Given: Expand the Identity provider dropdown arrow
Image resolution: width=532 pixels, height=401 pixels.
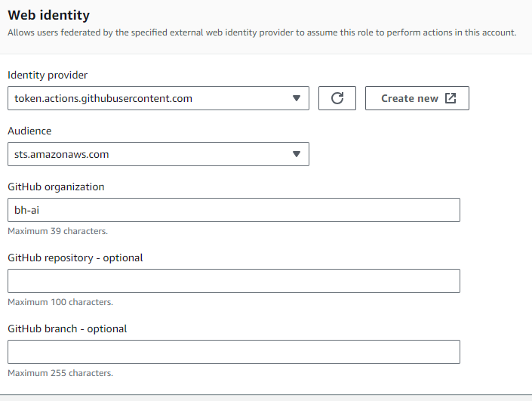Looking at the screenshot, I should pos(297,98).
